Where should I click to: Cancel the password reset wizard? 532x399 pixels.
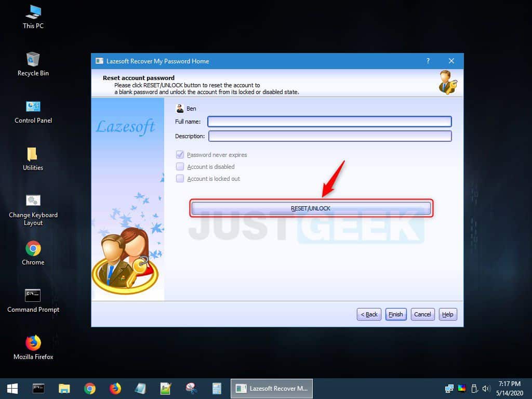coord(422,314)
